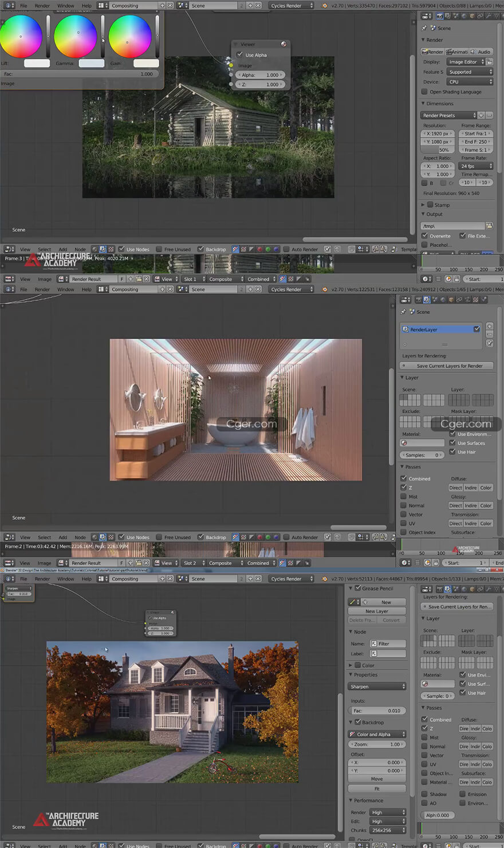Open the Device CPU dropdown

[470, 82]
